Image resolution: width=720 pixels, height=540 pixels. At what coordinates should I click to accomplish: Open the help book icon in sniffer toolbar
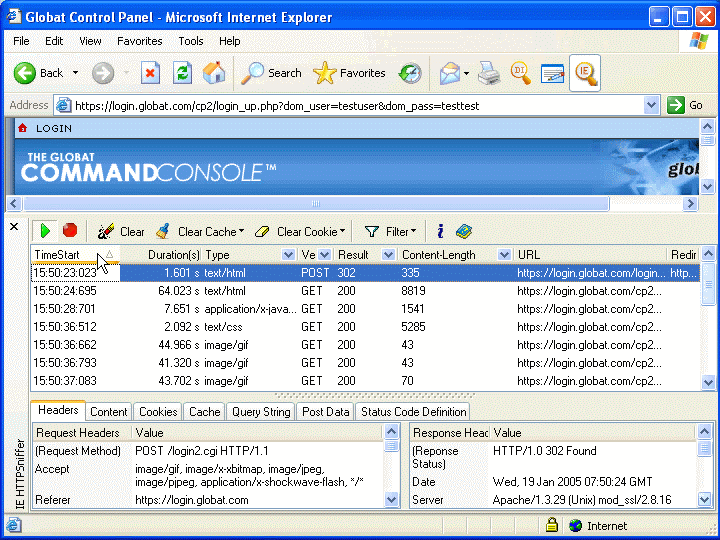pos(463,231)
